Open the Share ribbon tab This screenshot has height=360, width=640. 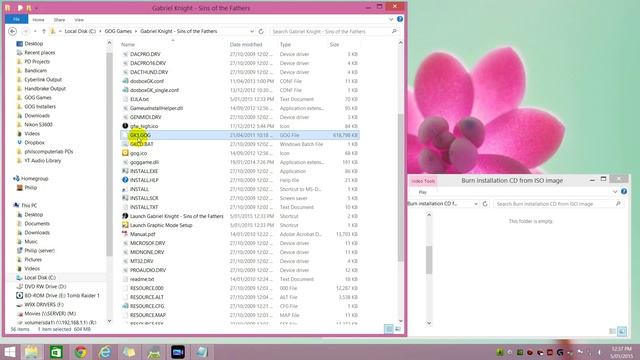tap(59, 20)
